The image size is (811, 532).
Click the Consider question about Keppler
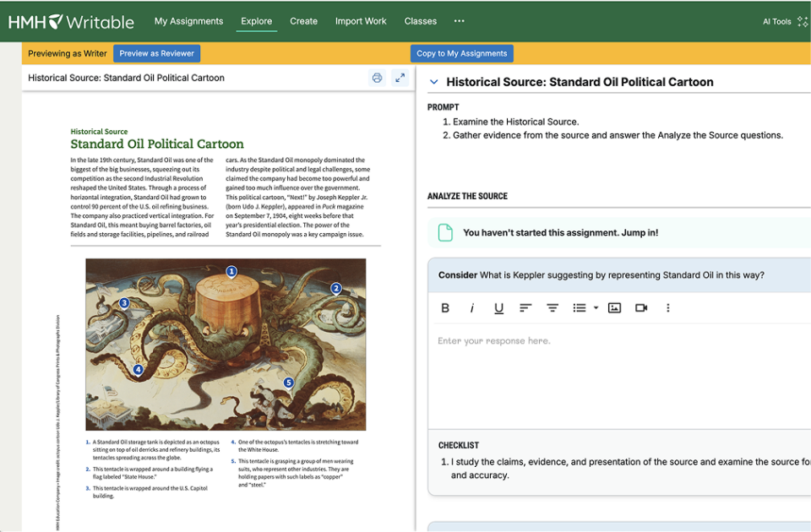click(601, 275)
